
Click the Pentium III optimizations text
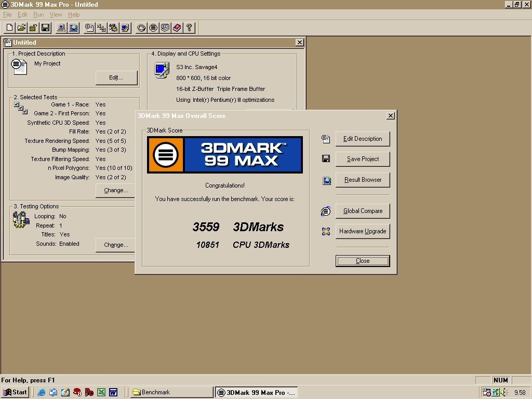pyautogui.click(x=225, y=100)
